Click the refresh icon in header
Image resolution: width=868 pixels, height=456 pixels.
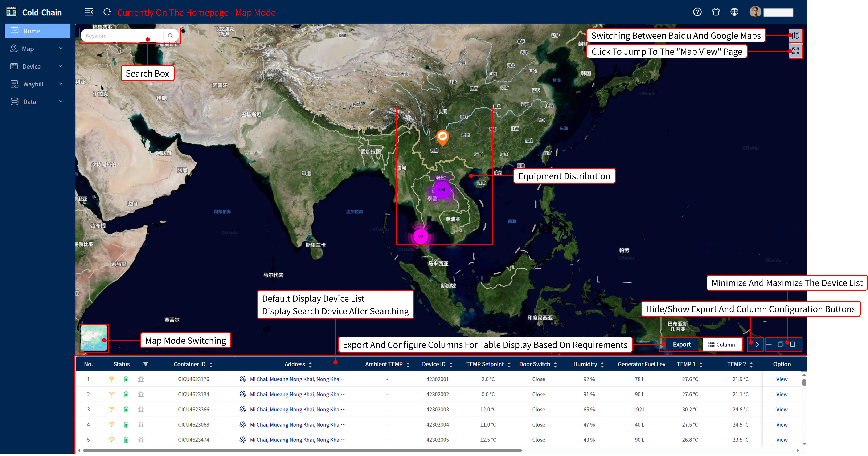click(107, 12)
